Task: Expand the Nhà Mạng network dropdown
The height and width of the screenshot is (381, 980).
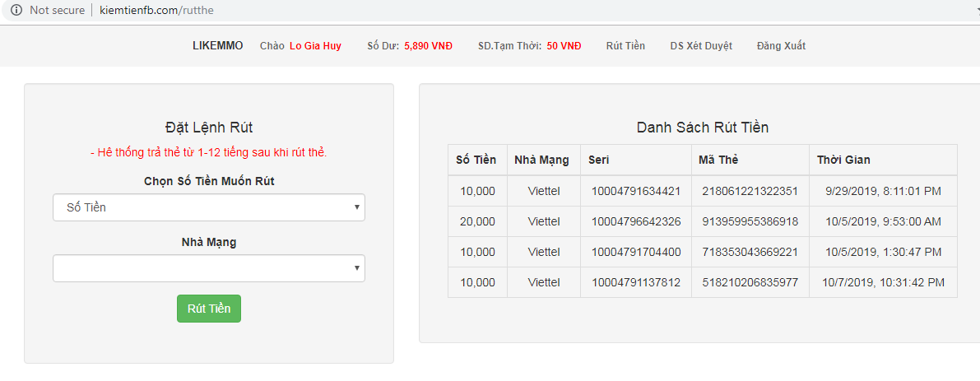Action: tap(209, 268)
